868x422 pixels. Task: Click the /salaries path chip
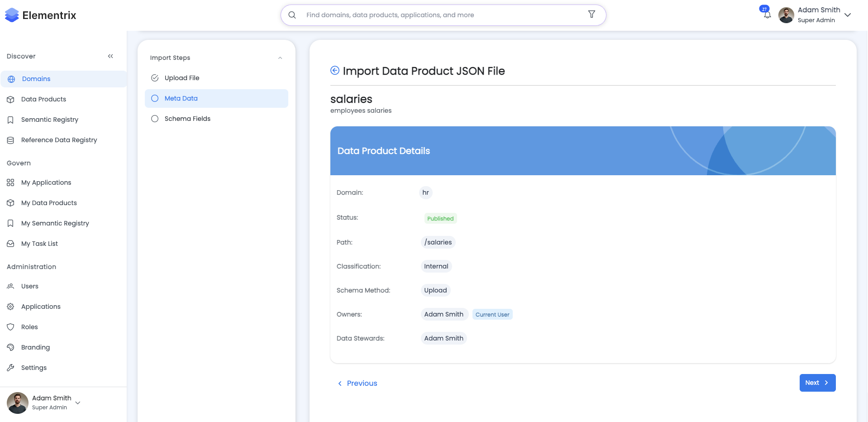[x=438, y=242]
